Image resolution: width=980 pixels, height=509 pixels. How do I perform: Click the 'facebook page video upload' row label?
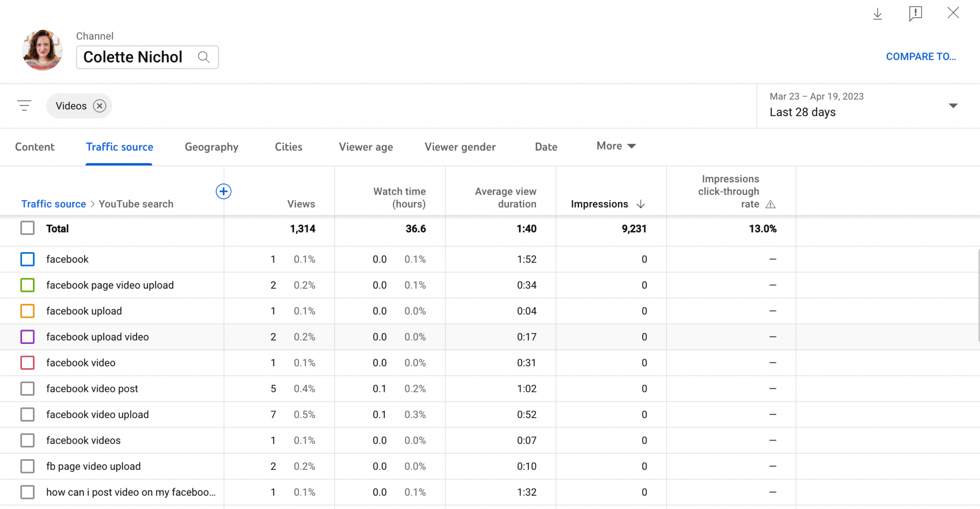pyautogui.click(x=110, y=285)
